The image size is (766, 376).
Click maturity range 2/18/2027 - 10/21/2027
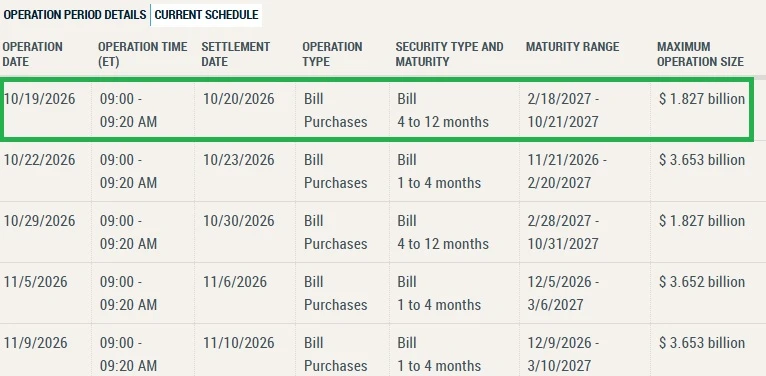pyautogui.click(x=563, y=110)
